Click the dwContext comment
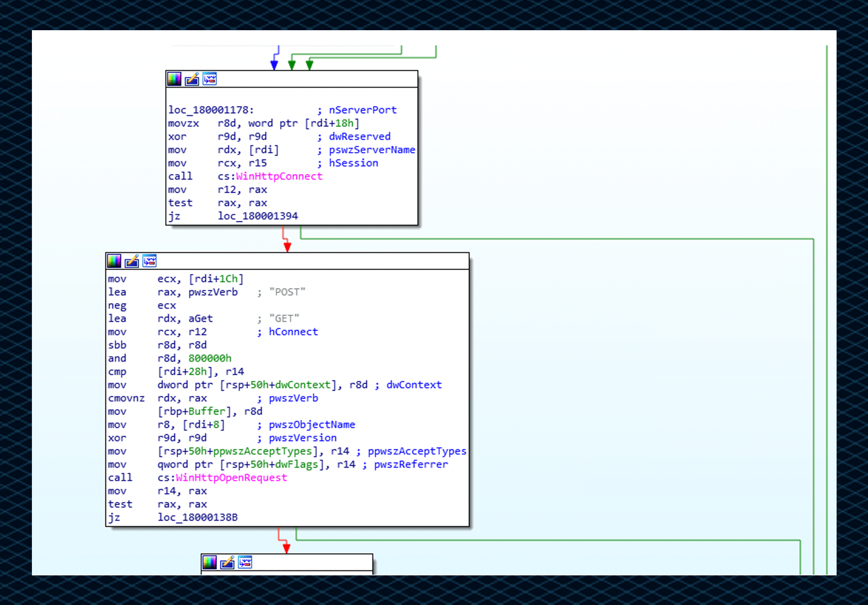Image resolution: width=868 pixels, height=605 pixels. click(x=414, y=385)
